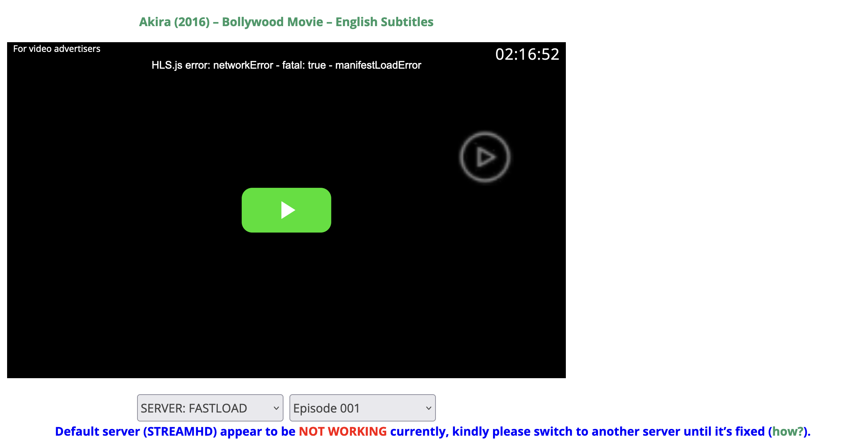This screenshot has height=445, width=868.
Task: Click 'For video advertisers' label
Action: point(57,49)
